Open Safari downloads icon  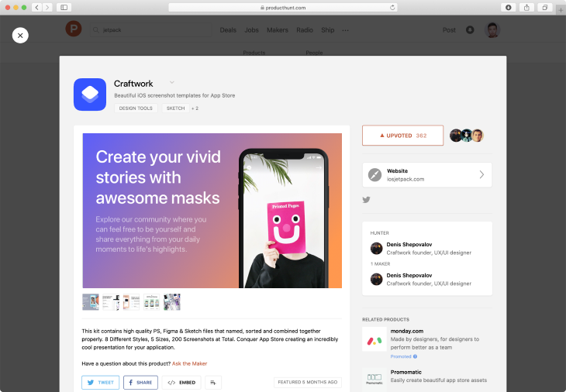click(509, 7)
